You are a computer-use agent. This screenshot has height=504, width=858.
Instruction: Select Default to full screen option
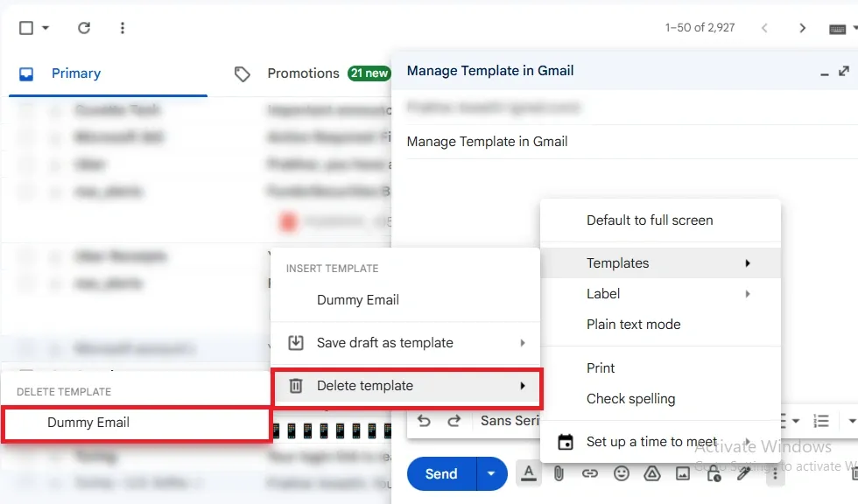coord(660,220)
